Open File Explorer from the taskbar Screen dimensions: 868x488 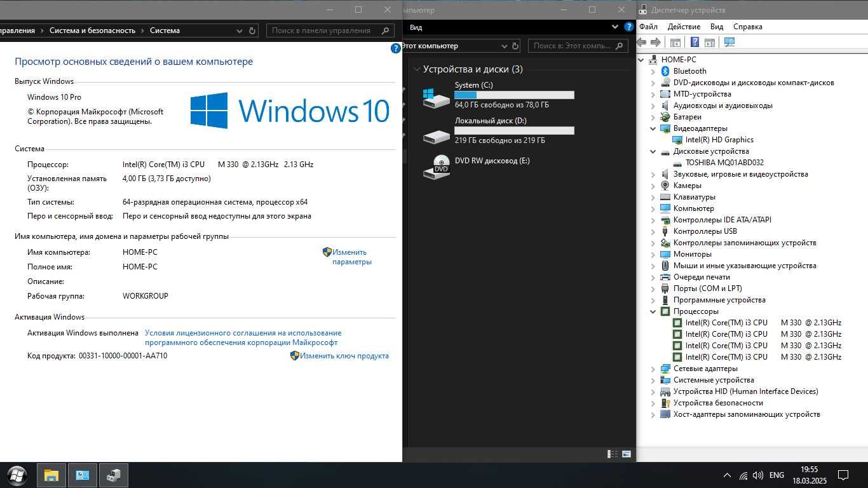51,475
